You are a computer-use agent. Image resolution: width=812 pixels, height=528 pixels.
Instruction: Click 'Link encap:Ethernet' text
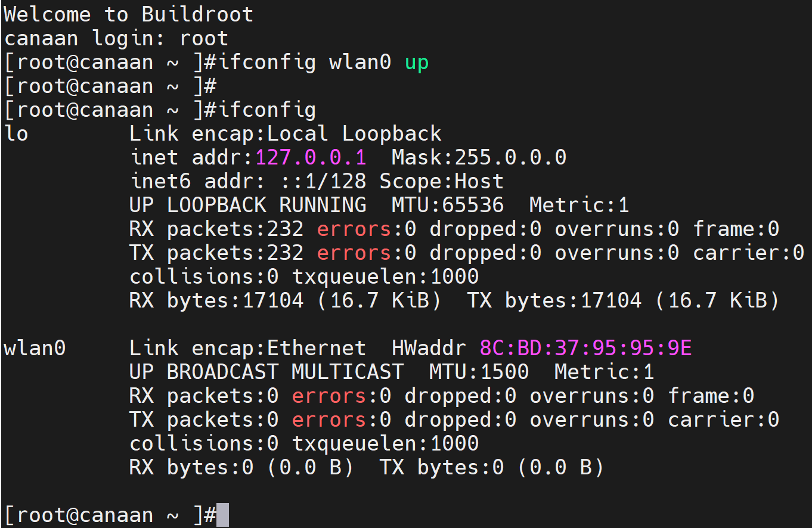point(248,348)
